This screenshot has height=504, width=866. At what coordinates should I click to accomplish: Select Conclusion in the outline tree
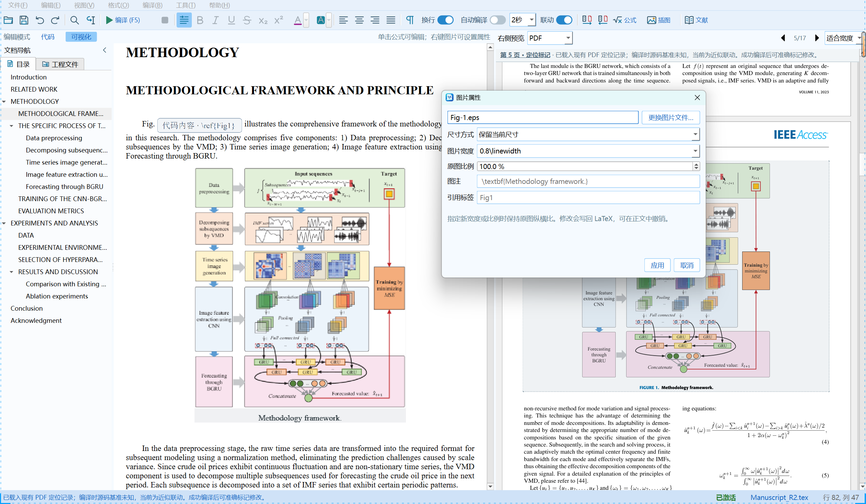[26, 308]
